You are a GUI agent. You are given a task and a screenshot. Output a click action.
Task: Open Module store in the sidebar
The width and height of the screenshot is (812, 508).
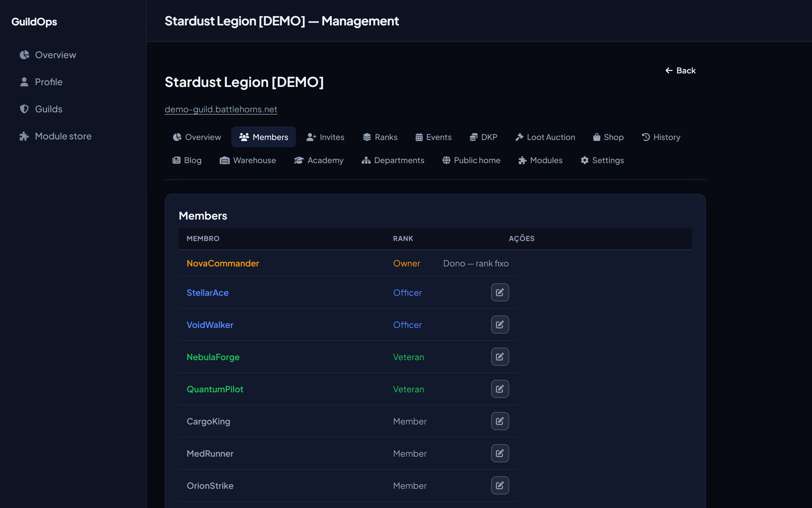click(73, 136)
